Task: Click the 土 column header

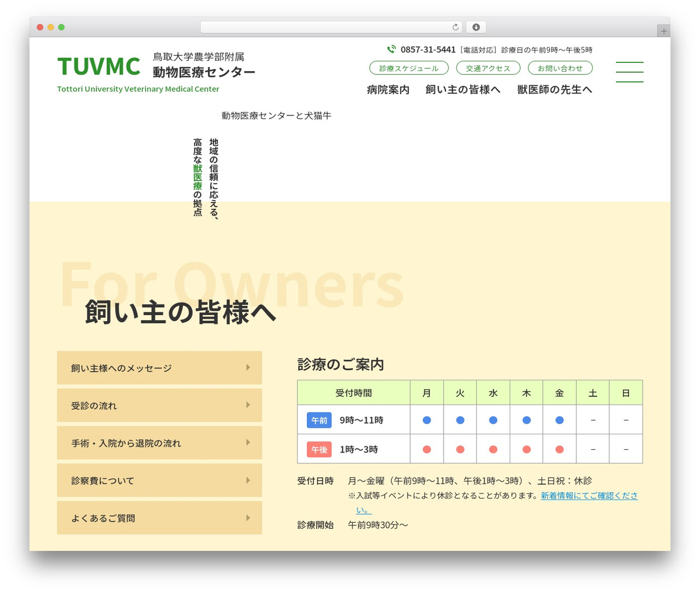Action: pos(593,393)
